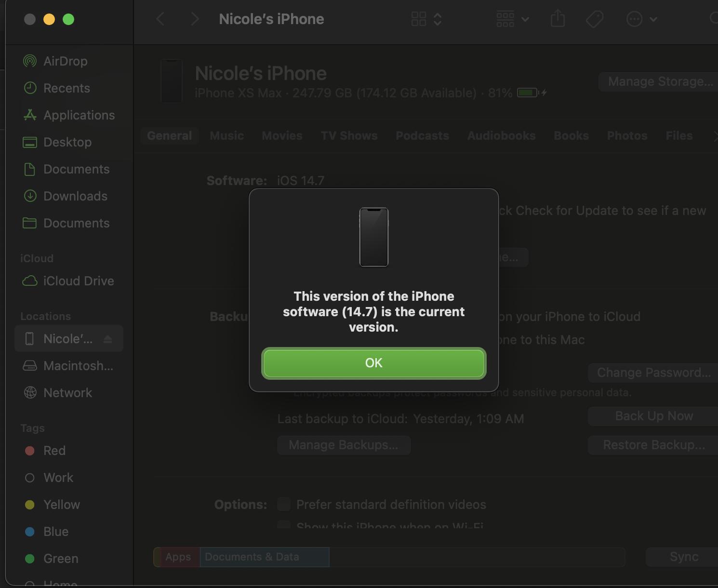
Task: Click the iPhone image in the dialog
Action: pos(374,237)
